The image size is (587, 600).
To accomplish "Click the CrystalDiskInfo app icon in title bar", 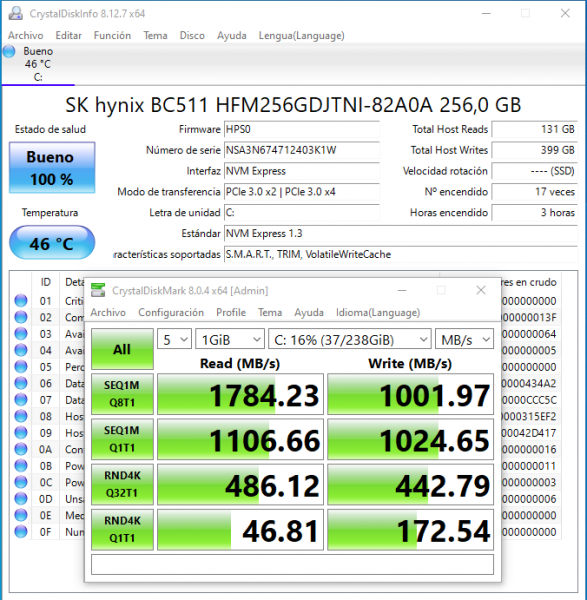I will pyautogui.click(x=16, y=13).
